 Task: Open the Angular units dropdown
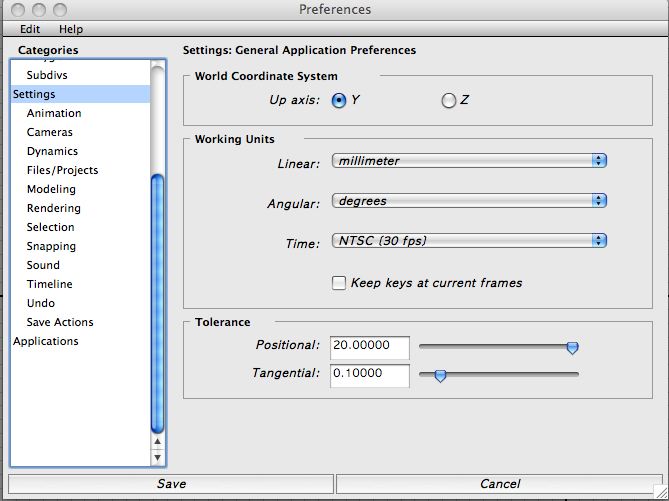pos(469,201)
